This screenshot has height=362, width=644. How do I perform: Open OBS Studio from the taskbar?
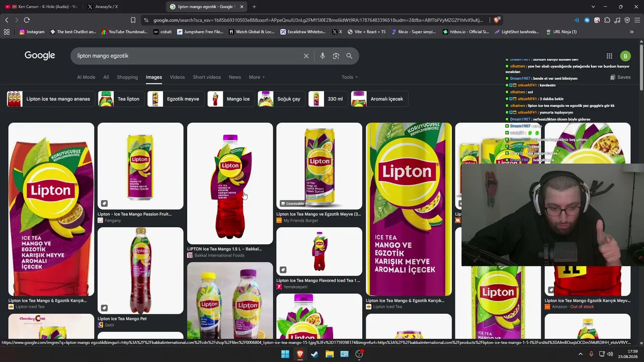click(359, 354)
